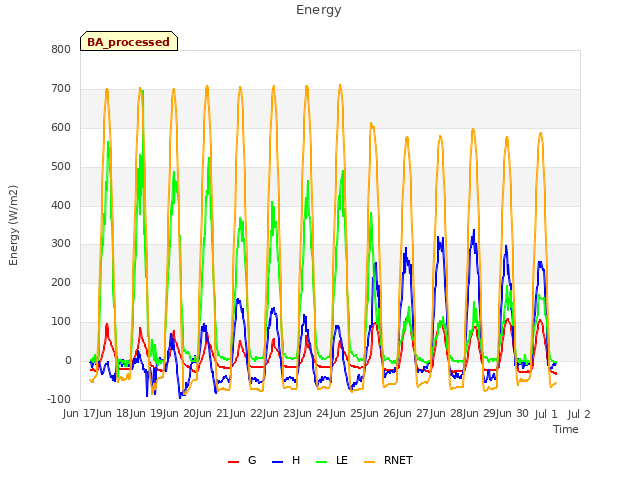Click the y-axis tick '500'

pyautogui.click(x=61, y=167)
